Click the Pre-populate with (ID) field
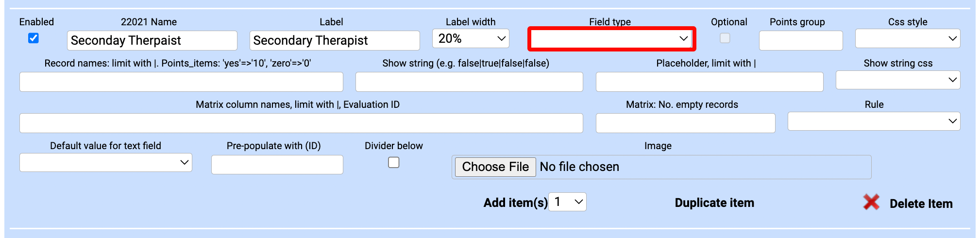The image size is (980, 238). (277, 165)
